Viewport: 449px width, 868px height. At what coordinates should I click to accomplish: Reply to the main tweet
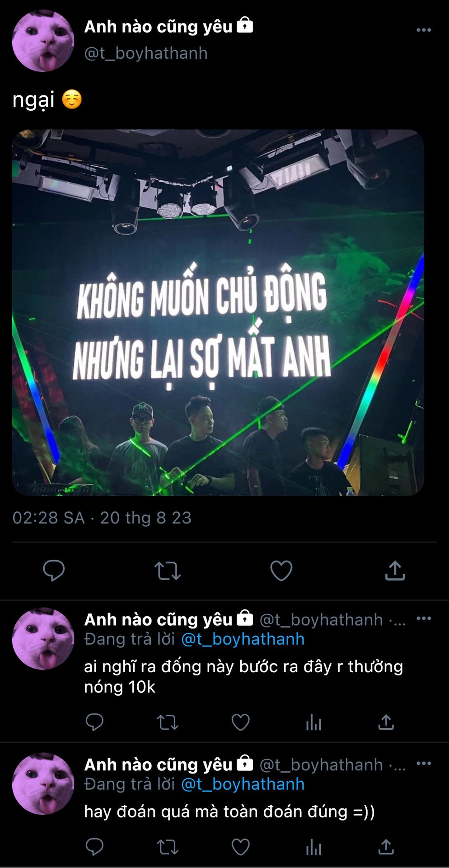coord(54,571)
